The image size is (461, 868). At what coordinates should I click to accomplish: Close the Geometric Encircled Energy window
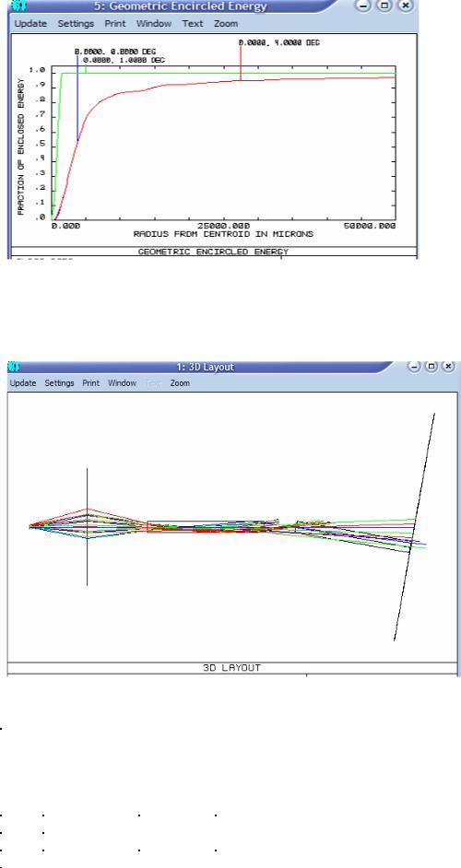[x=407, y=6]
